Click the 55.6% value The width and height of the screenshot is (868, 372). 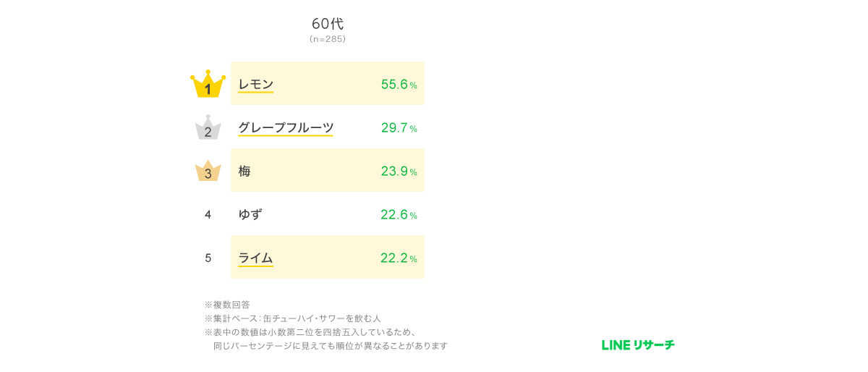pos(399,85)
